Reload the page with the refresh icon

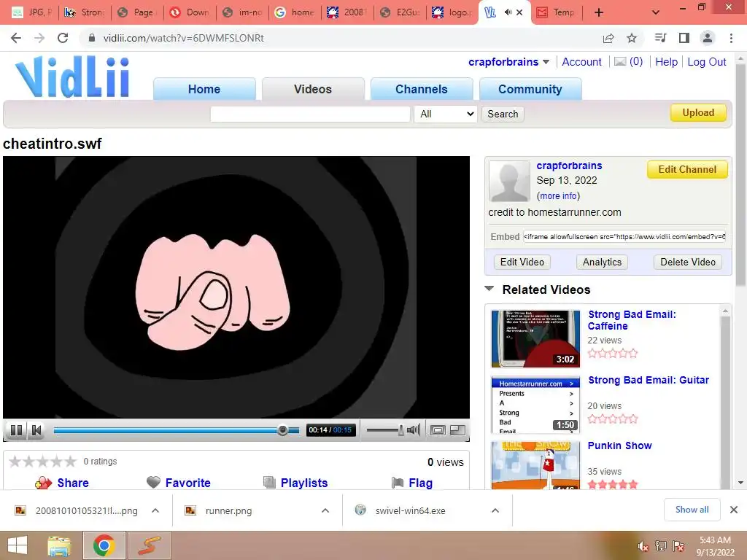tap(63, 38)
